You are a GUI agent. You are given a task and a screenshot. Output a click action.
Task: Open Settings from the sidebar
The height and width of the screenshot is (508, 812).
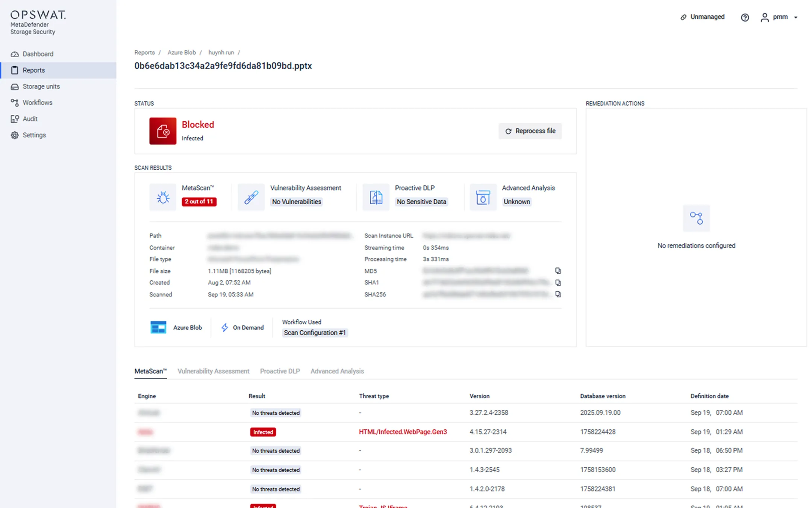(34, 135)
